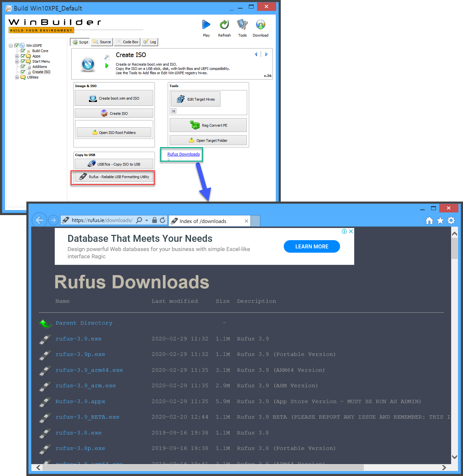Click browser forward arrow button

pyautogui.click(x=53, y=220)
